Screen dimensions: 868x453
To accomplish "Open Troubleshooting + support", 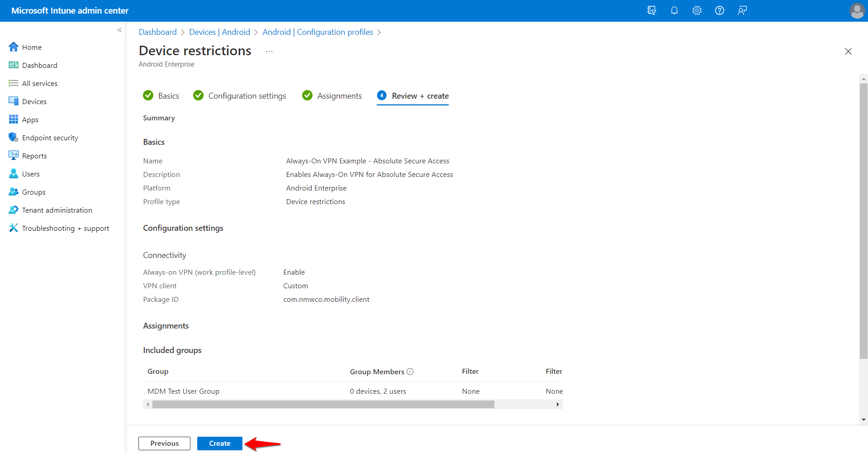I will (x=65, y=228).
